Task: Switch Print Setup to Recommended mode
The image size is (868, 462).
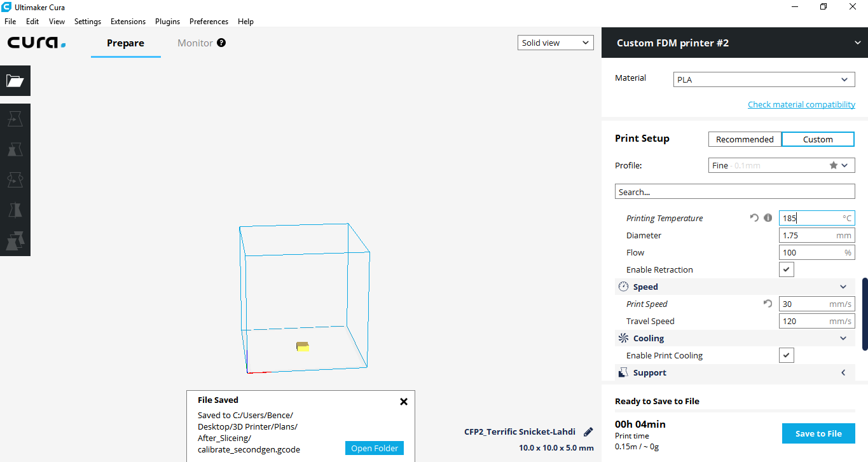Action: click(744, 139)
